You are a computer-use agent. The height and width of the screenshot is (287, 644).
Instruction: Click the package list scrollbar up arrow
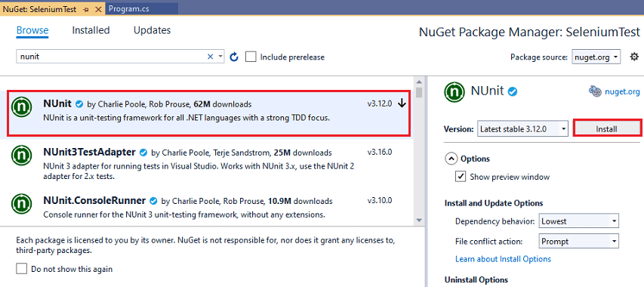point(419,82)
